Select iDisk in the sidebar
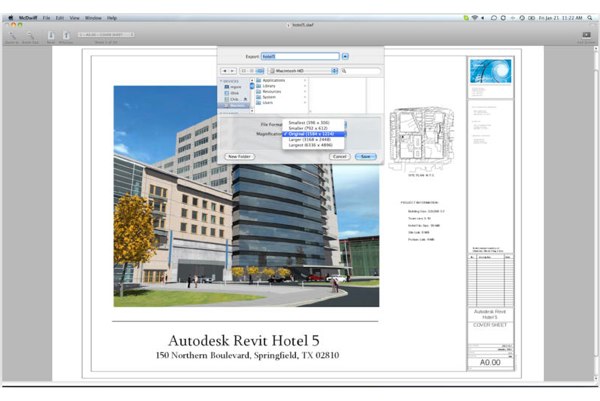This screenshot has width=600, height=401. pyautogui.click(x=233, y=93)
